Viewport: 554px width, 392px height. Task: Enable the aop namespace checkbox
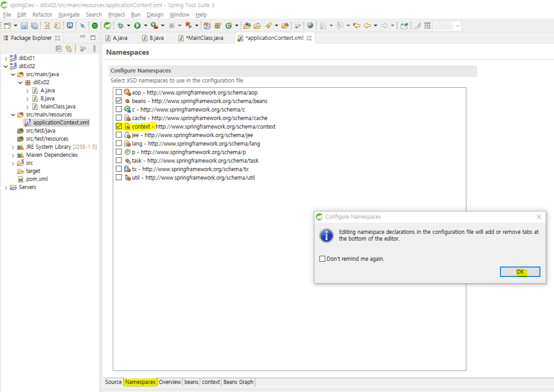119,92
